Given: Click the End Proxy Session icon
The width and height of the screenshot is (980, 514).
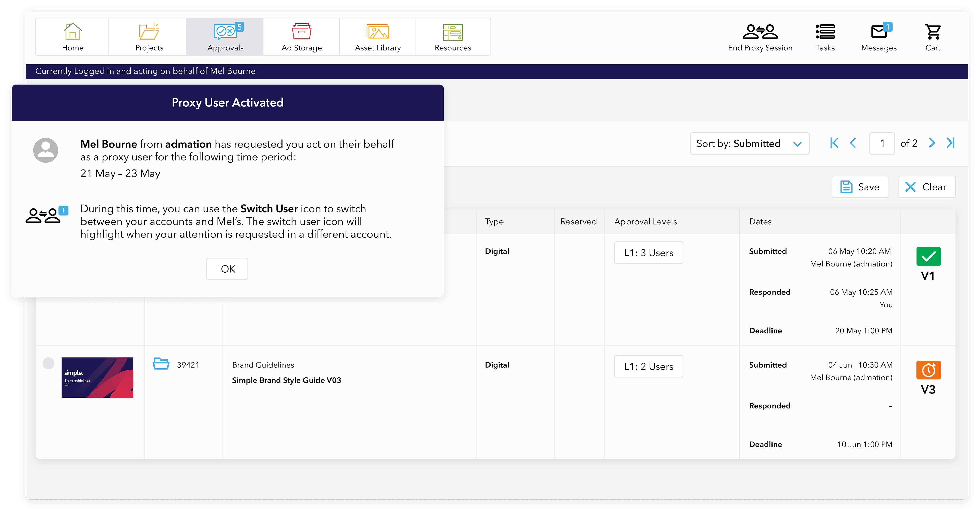Looking at the screenshot, I should (x=760, y=32).
